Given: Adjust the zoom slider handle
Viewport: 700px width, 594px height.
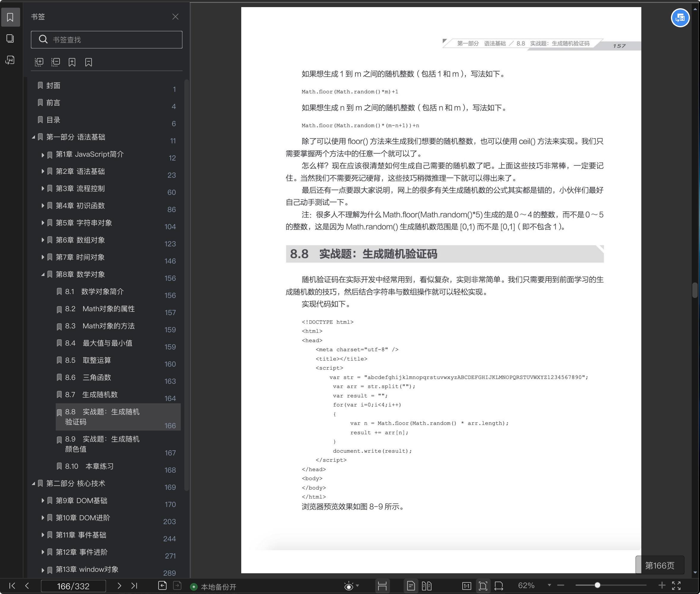Looking at the screenshot, I should pyautogui.click(x=597, y=585).
